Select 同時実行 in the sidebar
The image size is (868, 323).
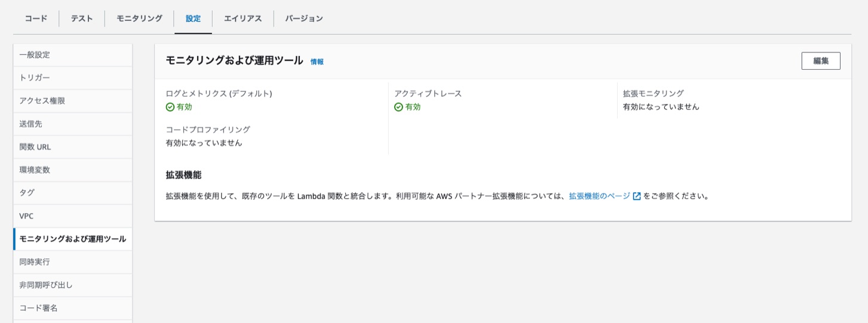coord(35,262)
